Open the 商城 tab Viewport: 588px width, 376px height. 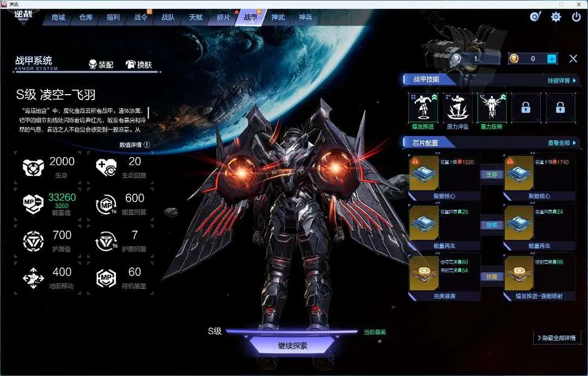click(58, 17)
